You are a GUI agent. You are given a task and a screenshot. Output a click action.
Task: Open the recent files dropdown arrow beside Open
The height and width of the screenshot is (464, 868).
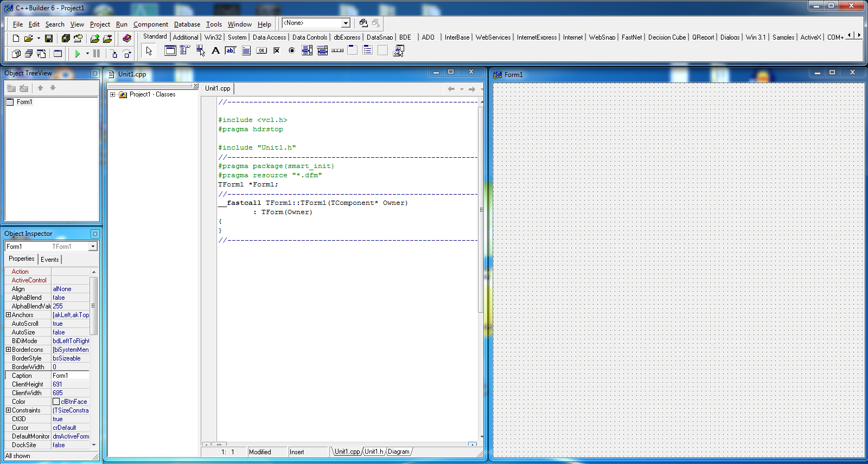39,38
